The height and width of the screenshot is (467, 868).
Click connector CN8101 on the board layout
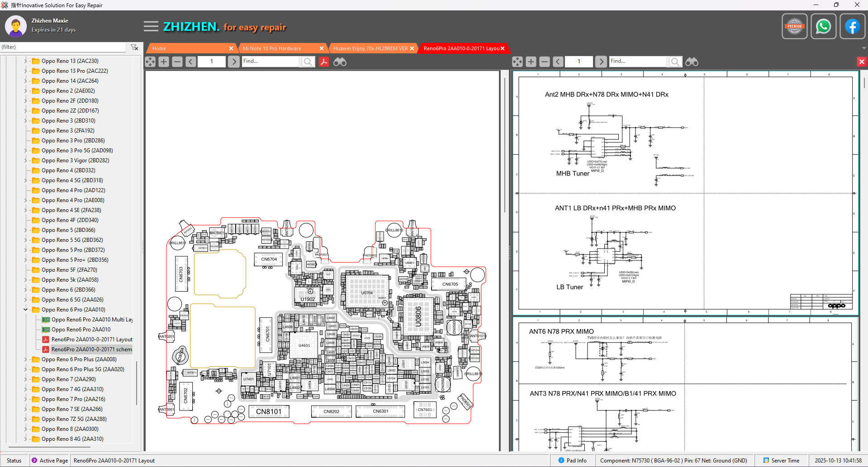(269, 411)
